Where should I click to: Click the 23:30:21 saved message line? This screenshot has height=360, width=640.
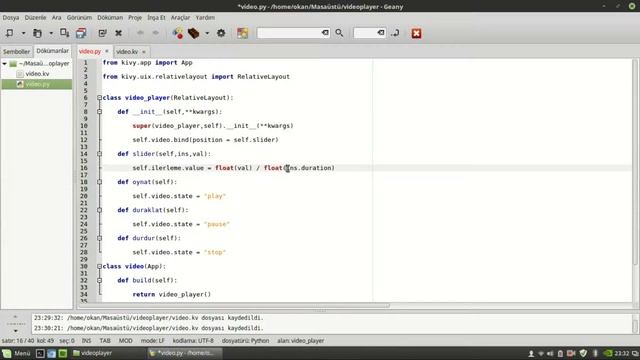pyautogui.click(x=149, y=328)
